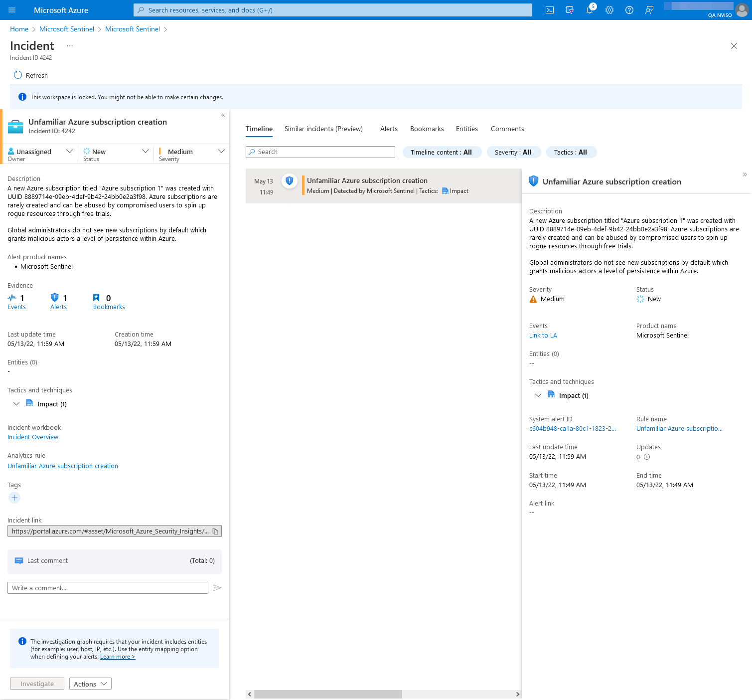Submit comment with the send arrow icon
This screenshot has height=700, width=752.
(217, 588)
